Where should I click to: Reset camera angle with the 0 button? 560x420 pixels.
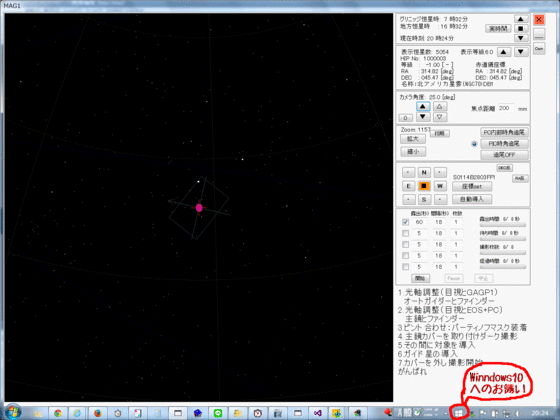click(405, 118)
